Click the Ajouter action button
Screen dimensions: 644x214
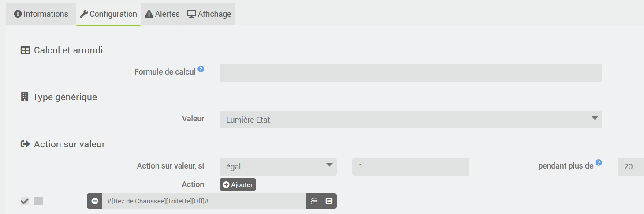coord(238,184)
